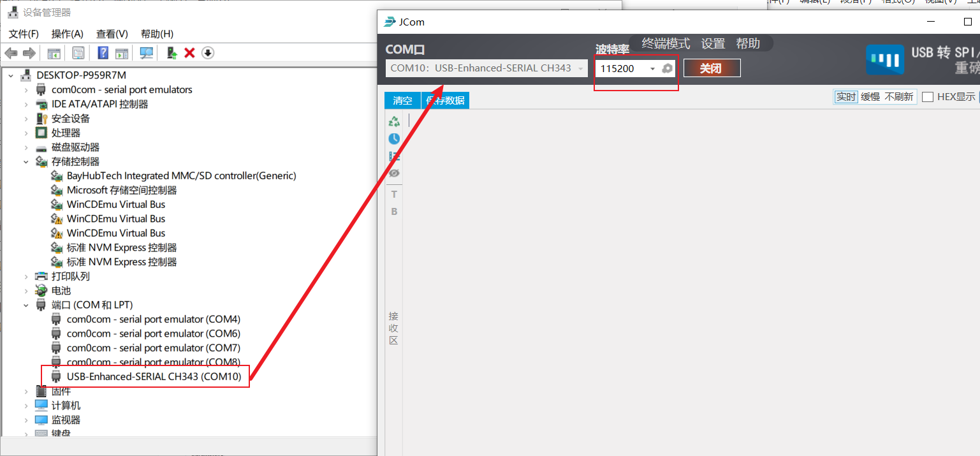This screenshot has height=456, width=980.
Task: Open the 操作(A) menu
Action: click(x=67, y=34)
